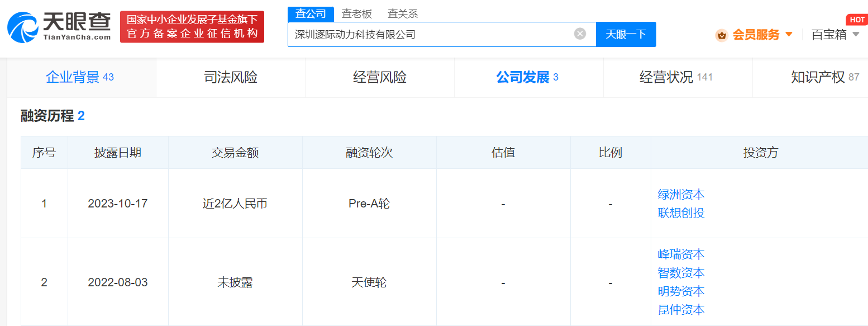
Task: Open the 经营状况 tab
Action: pos(678,77)
